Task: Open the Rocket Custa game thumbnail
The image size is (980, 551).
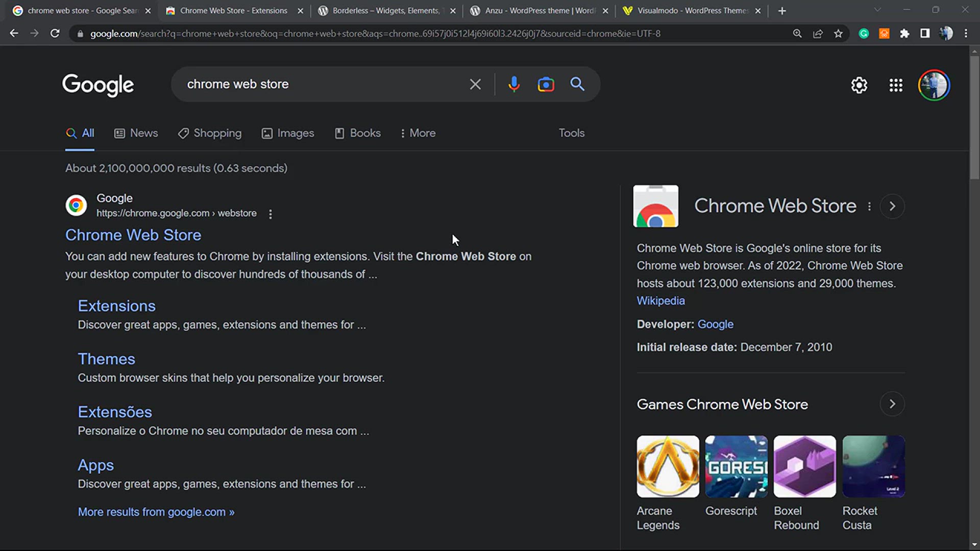Action: [x=873, y=466]
